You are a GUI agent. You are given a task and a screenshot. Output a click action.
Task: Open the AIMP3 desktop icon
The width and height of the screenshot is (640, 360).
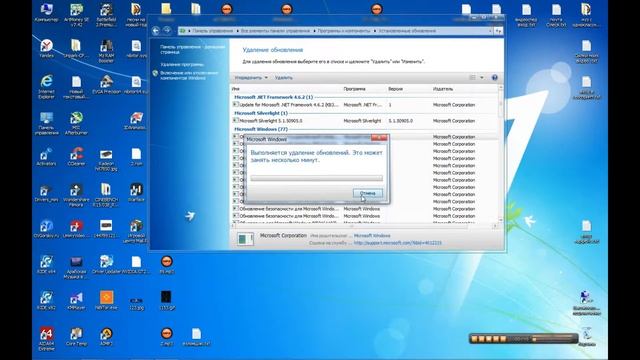[106, 337]
